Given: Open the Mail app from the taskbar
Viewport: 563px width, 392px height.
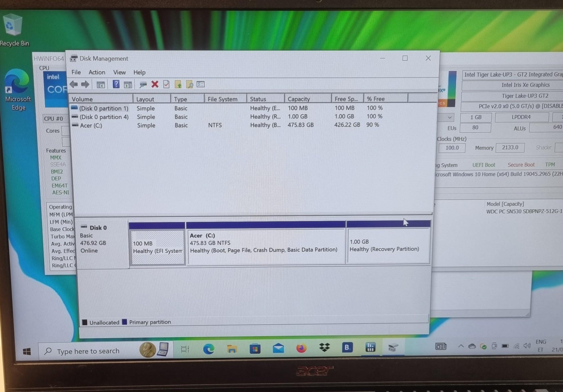Looking at the screenshot, I should tap(278, 348).
